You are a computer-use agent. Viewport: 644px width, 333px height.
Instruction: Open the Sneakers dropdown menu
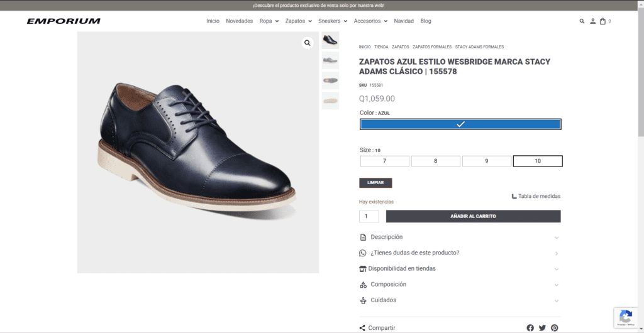tap(333, 21)
